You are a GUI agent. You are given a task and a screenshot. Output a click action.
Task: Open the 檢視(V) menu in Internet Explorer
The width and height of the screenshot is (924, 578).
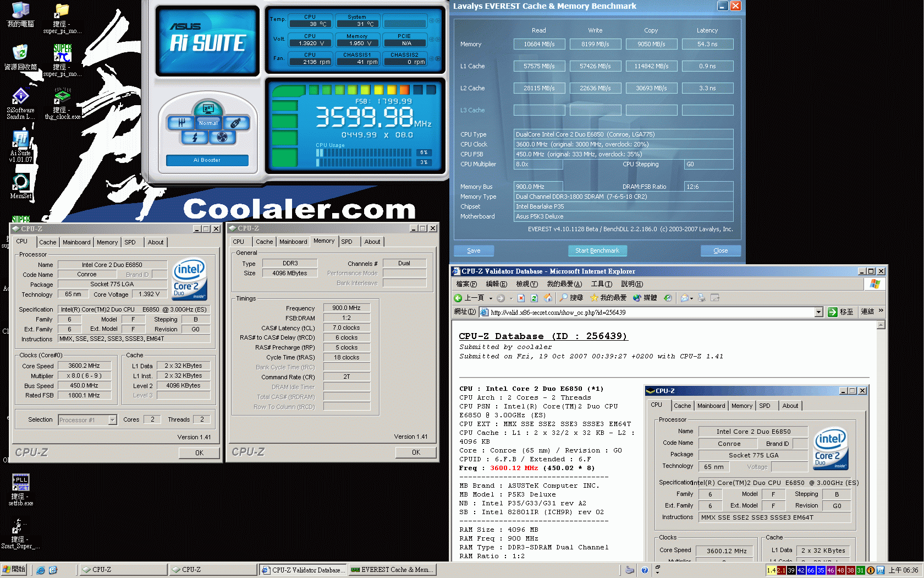pos(527,284)
